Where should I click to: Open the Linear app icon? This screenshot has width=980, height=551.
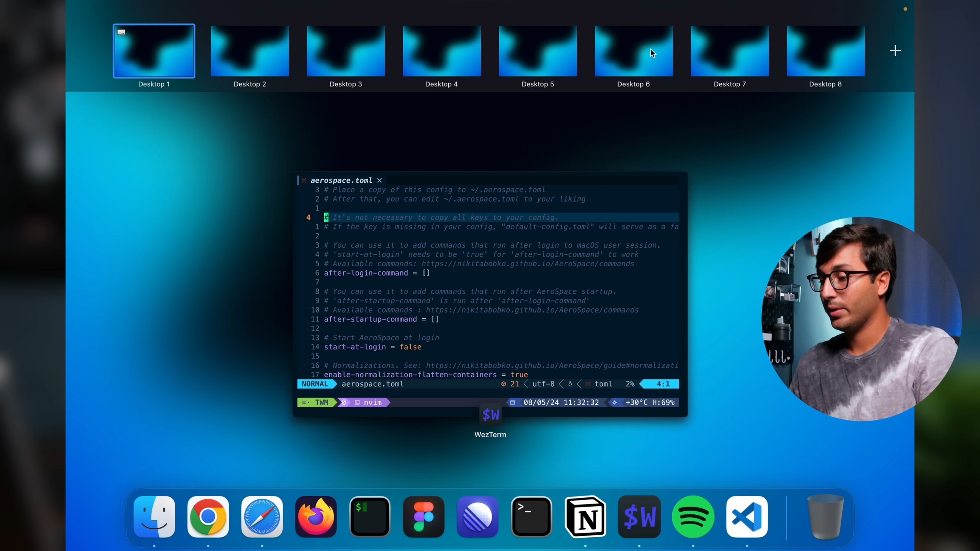pos(477,517)
